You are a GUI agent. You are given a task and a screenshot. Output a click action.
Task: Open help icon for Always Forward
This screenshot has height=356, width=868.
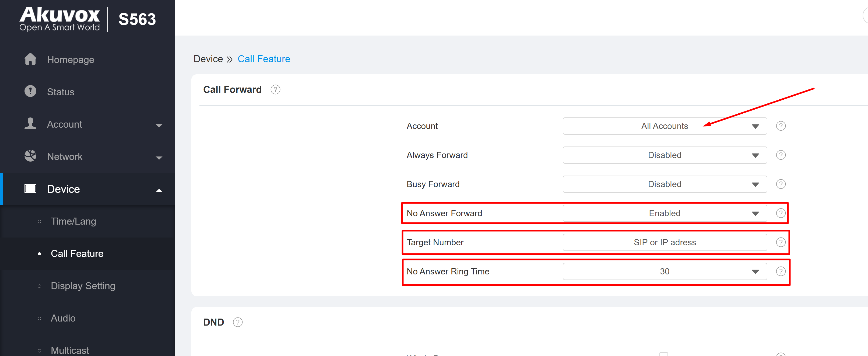pos(781,155)
